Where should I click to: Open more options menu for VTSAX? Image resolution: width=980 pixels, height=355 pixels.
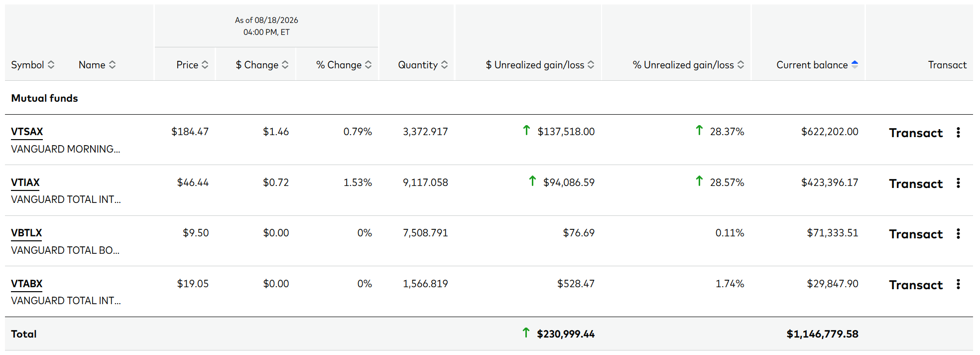pyautogui.click(x=958, y=133)
